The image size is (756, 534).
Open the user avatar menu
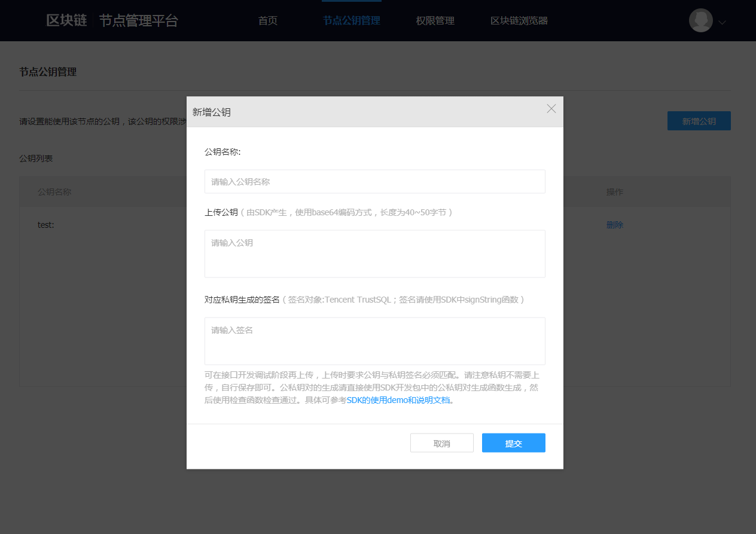pos(700,20)
